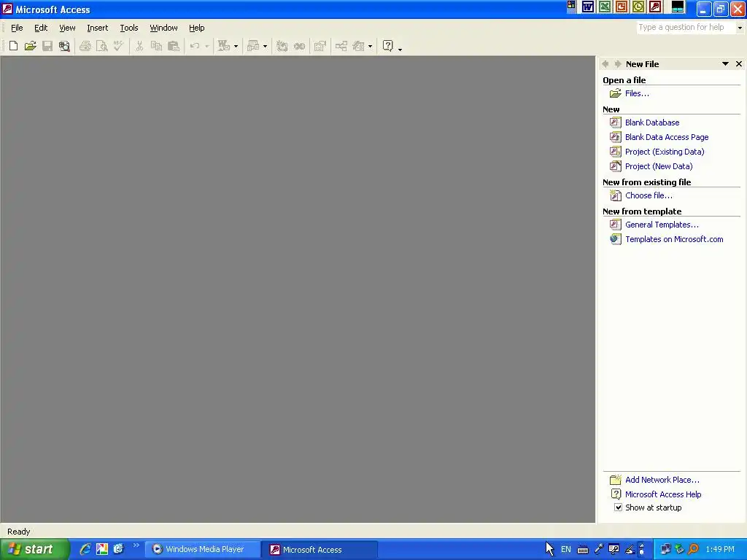Click the Spelling check icon
Image resolution: width=747 pixels, height=560 pixels.
[119, 46]
